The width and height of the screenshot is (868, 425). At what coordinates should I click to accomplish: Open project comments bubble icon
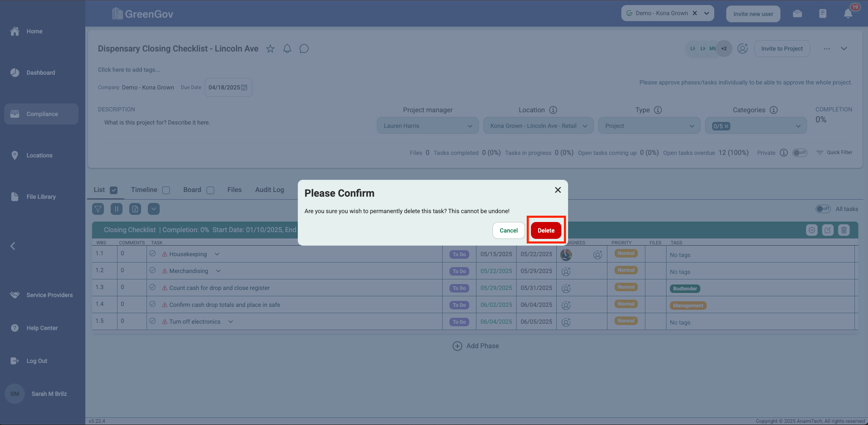[x=304, y=49]
